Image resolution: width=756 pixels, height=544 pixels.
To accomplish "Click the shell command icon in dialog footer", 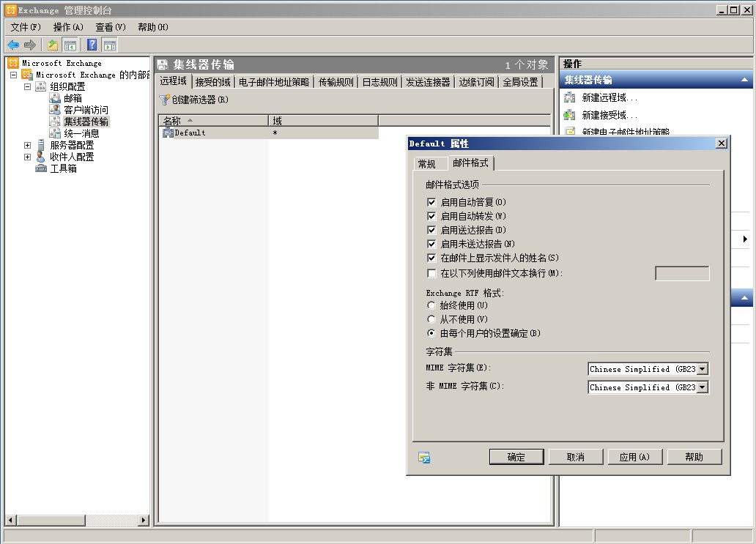I will [x=424, y=458].
